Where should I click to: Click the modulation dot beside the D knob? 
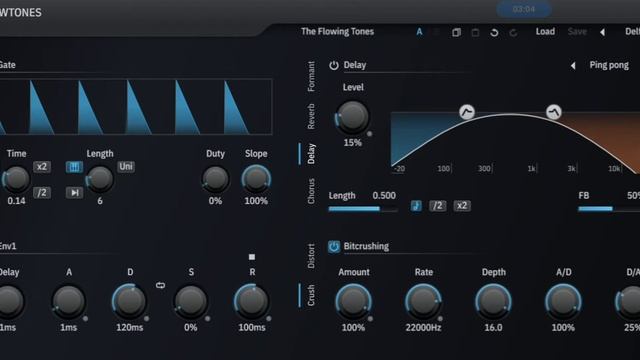pyautogui.click(x=147, y=318)
